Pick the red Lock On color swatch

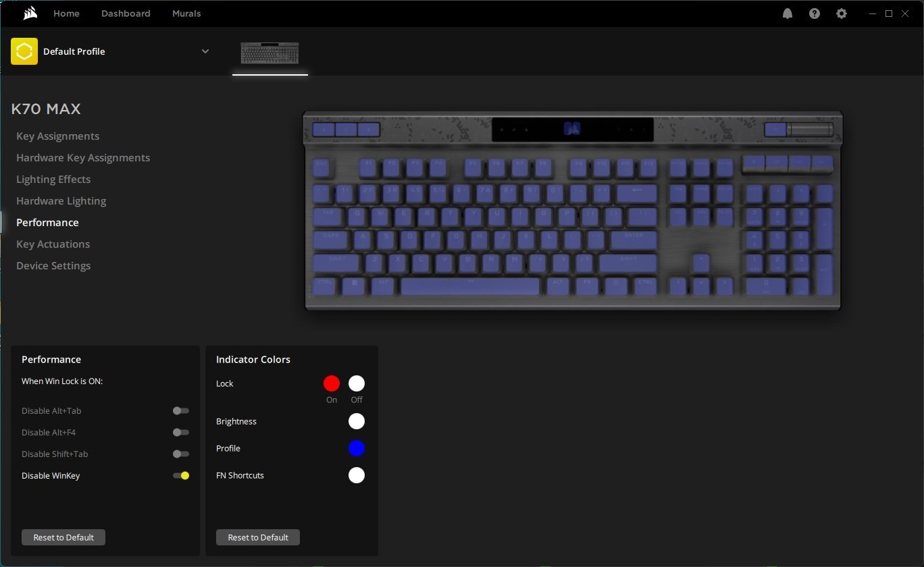[332, 383]
